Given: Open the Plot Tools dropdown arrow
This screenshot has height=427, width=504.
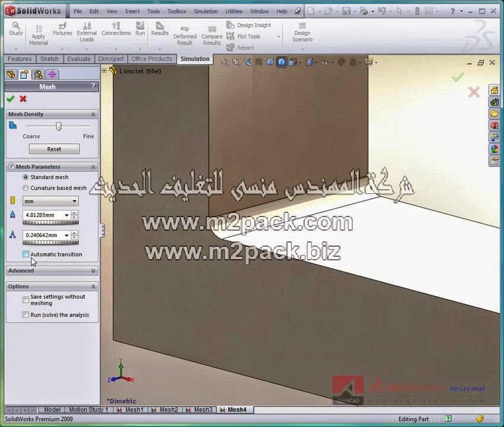Looking at the screenshot, I should tap(279, 37).
